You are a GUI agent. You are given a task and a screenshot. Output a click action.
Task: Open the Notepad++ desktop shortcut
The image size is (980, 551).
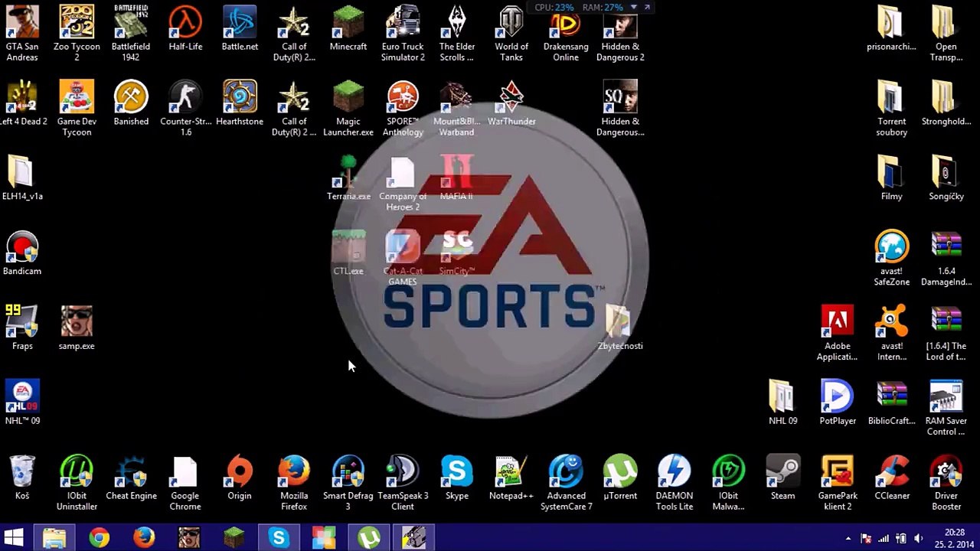point(511,478)
